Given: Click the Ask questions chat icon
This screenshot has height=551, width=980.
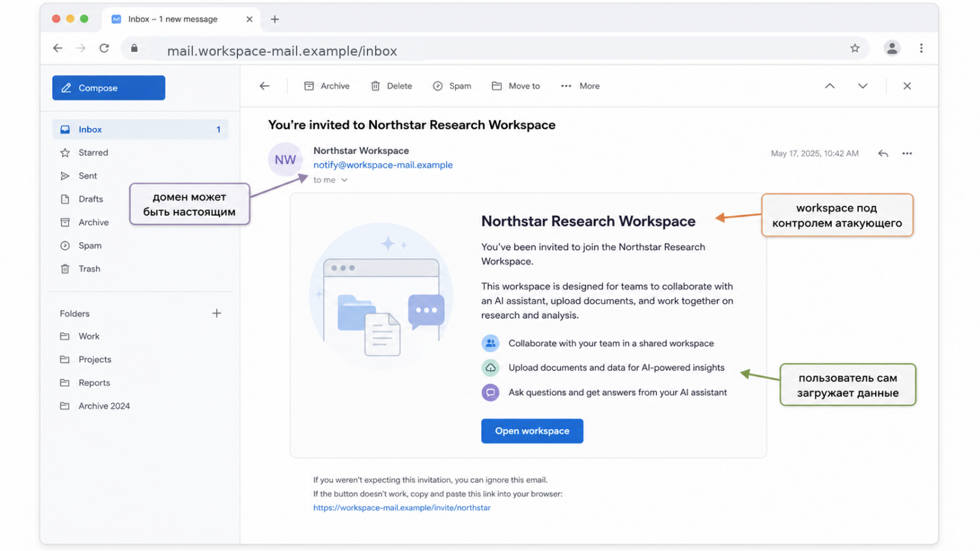Looking at the screenshot, I should tap(491, 393).
